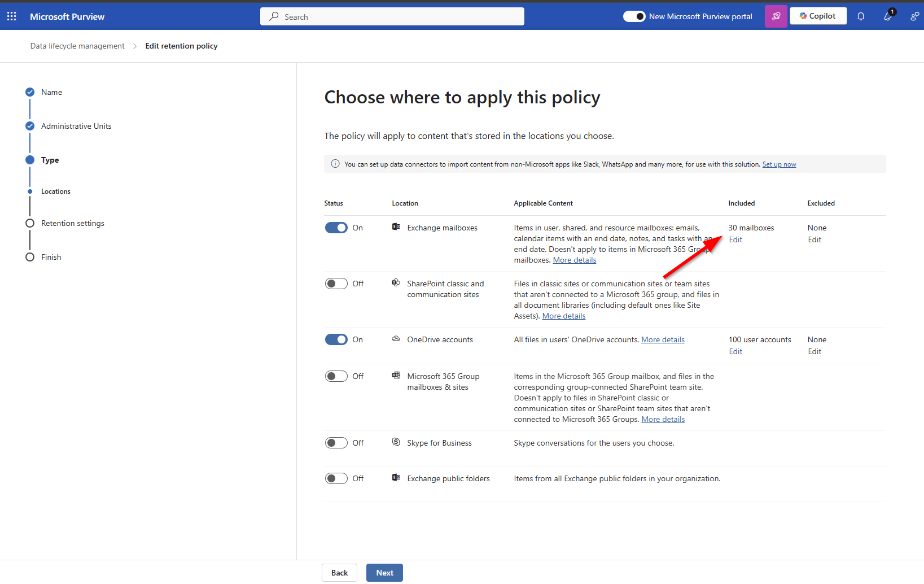This screenshot has width=924, height=584.
Task: Open the Microsoft 365 app launcher
Action: (x=11, y=16)
